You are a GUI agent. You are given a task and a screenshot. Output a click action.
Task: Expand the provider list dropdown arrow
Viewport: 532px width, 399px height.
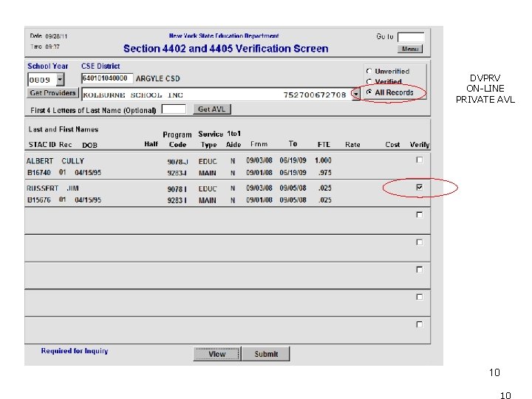[x=355, y=95]
